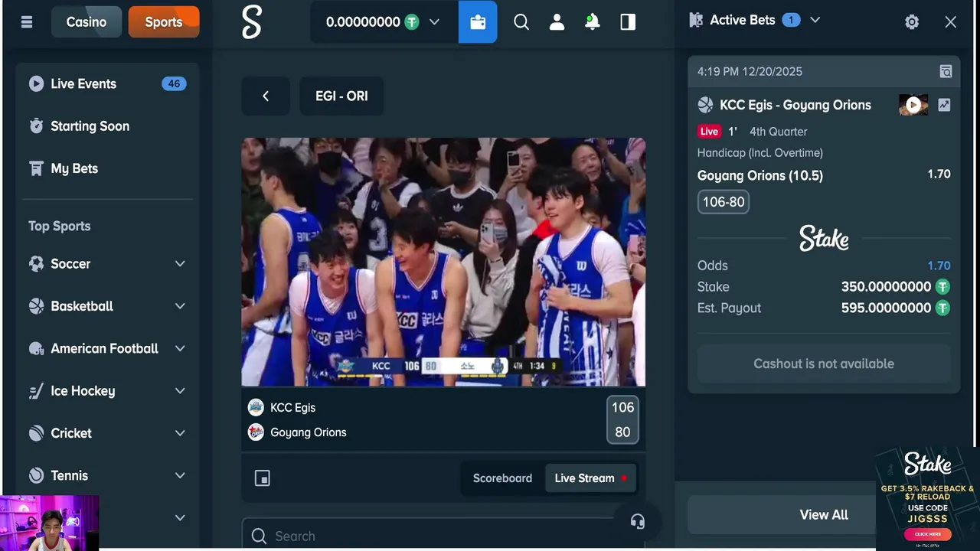Open the wallet button

(478, 22)
